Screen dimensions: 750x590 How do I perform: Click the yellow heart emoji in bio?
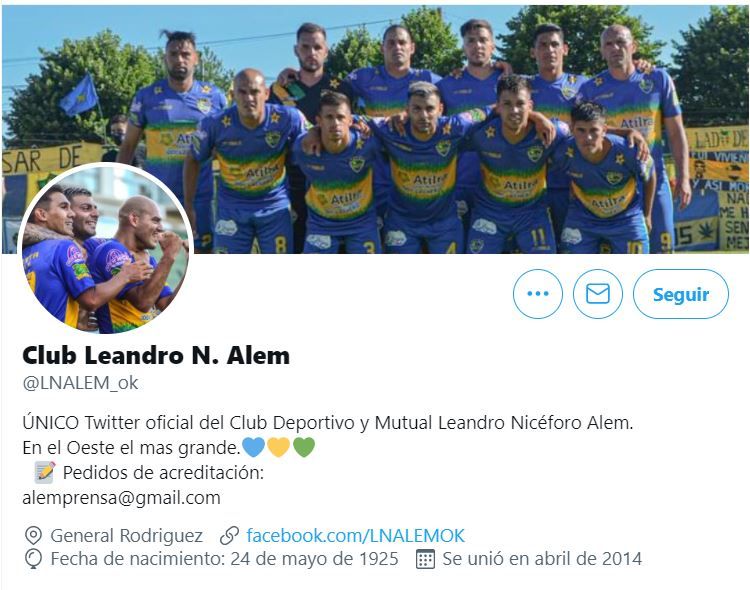click(278, 447)
